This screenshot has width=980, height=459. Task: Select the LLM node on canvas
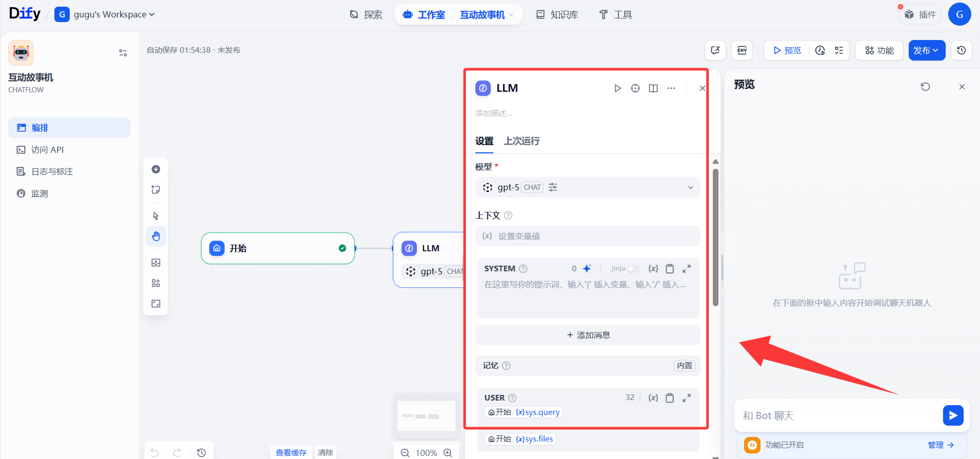[429, 260]
